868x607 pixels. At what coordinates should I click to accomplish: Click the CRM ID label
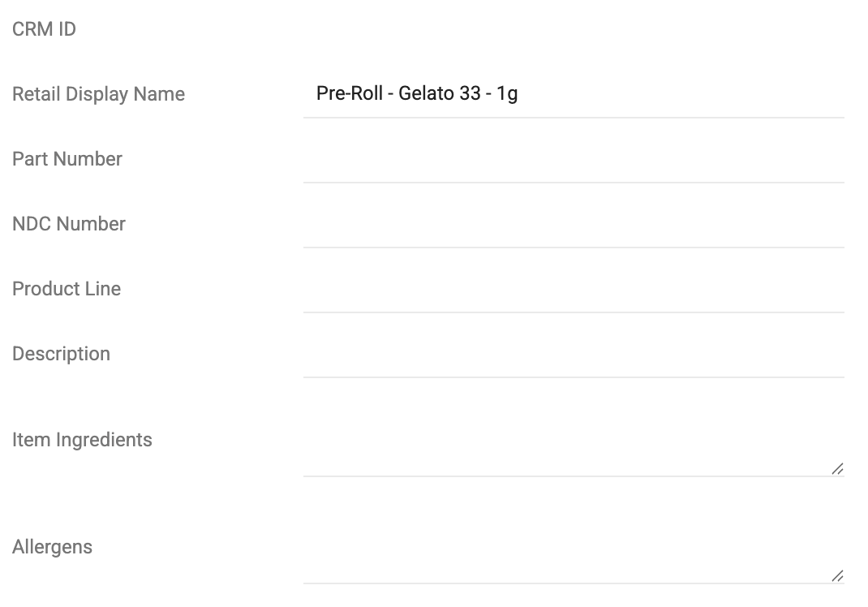click(45, 28)
